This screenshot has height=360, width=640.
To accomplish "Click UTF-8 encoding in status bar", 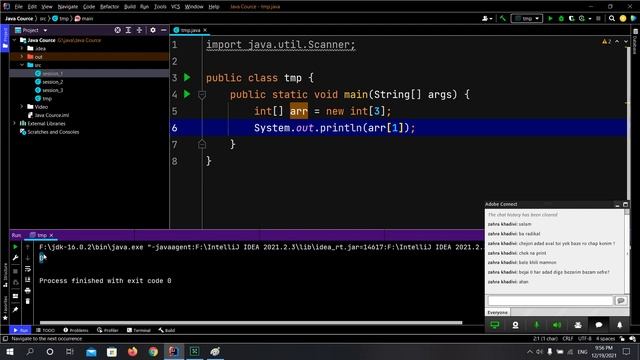I will pos(585,339).
